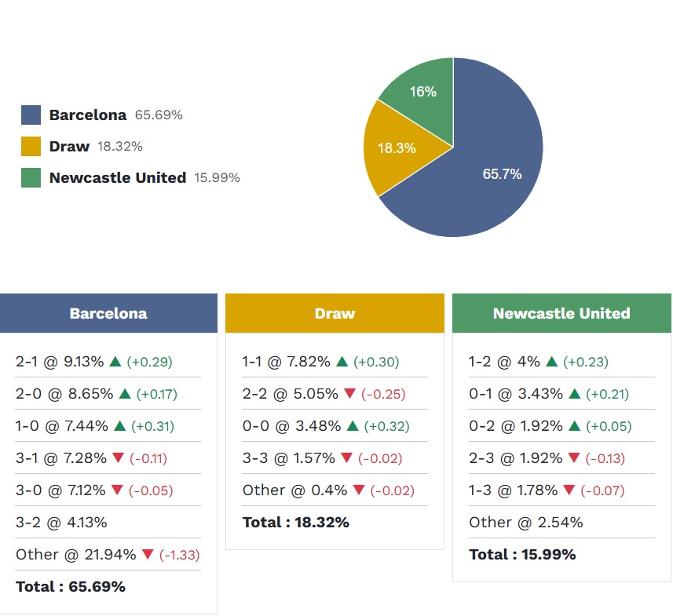
Task: Click the green up arrow beside 2-1 @ 9.13%
Action: coord(115,362)
